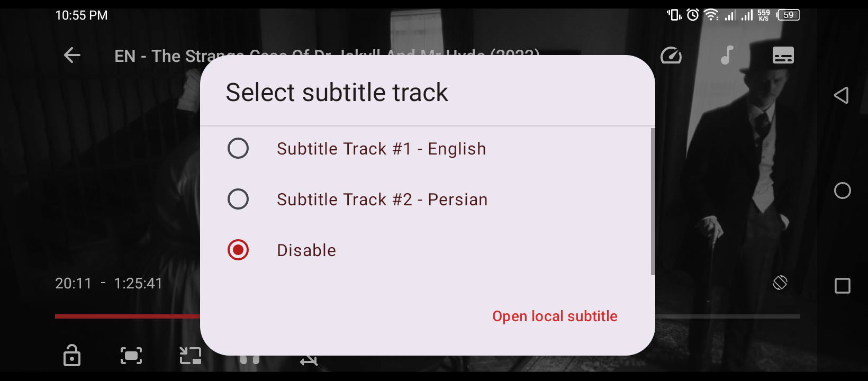Enter picture-in-picture mode
Viewport: 868px width, 381px height.
point(191,356)
